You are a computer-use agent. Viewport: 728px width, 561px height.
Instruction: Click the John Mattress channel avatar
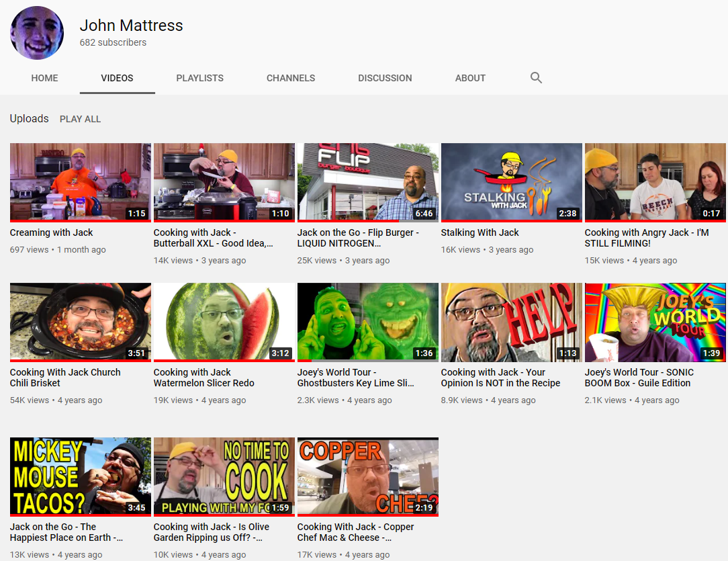(37, 33)
